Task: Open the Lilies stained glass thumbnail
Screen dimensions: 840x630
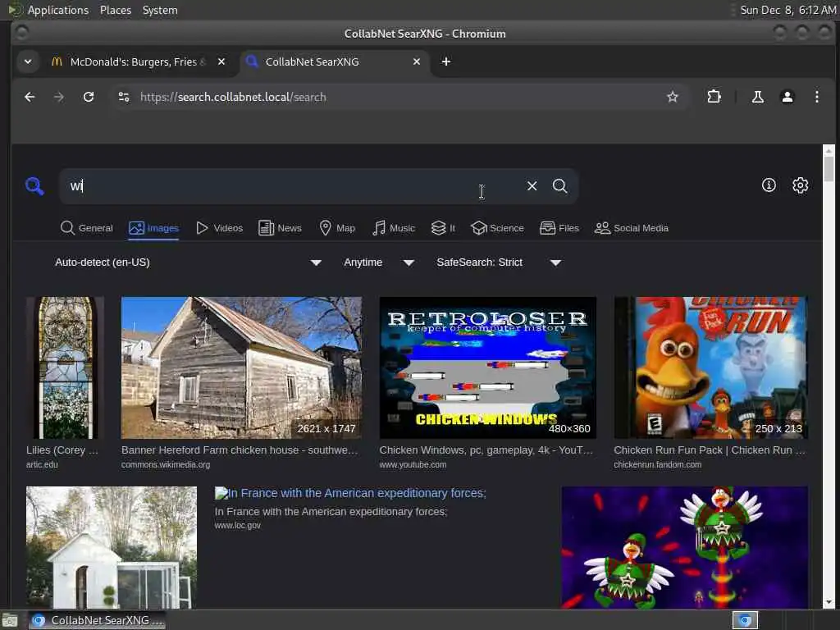Action: point(65,368)
